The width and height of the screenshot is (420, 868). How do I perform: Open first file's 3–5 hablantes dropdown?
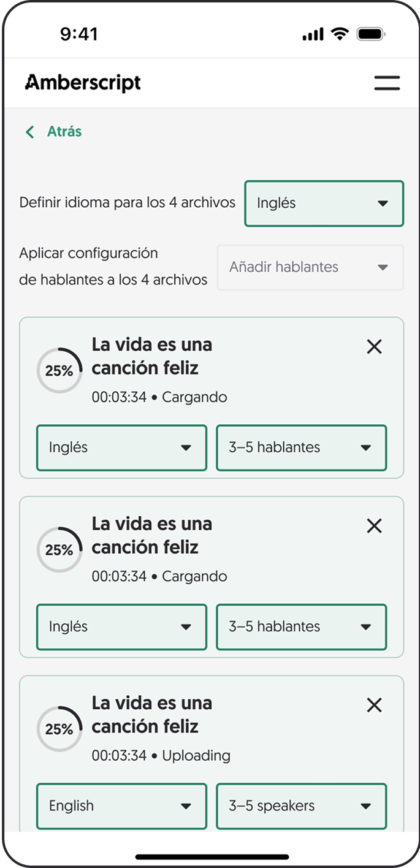point(301,447)
